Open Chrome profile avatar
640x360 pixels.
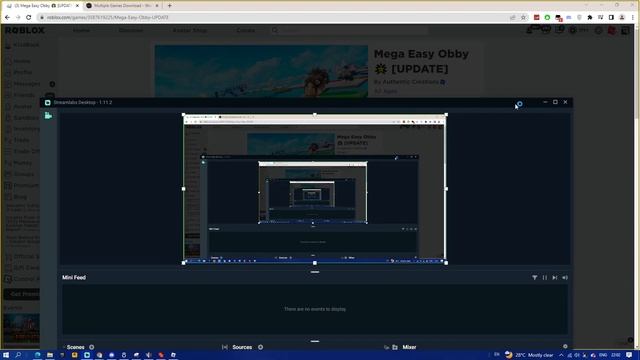tap(622, 18)
